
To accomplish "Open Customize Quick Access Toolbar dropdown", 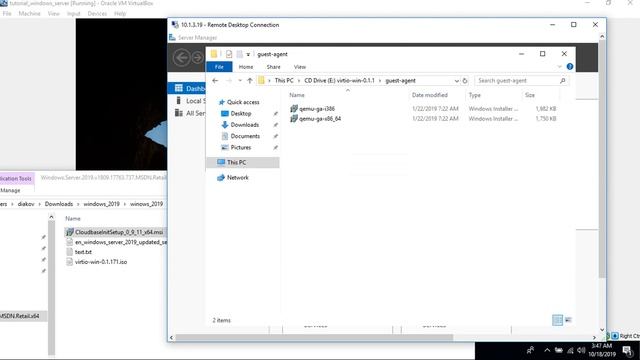I will click(248, 54).
